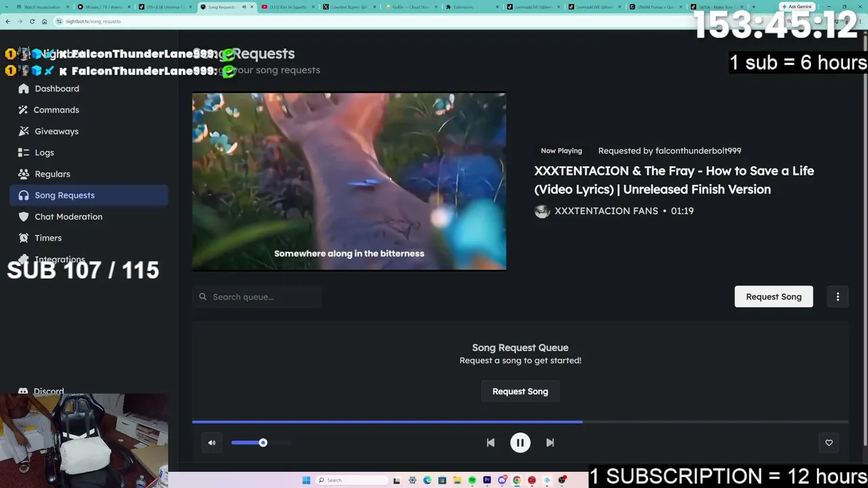
Task: Switch to the Movies / TV / Anime tab
Action: click(103, 7)
